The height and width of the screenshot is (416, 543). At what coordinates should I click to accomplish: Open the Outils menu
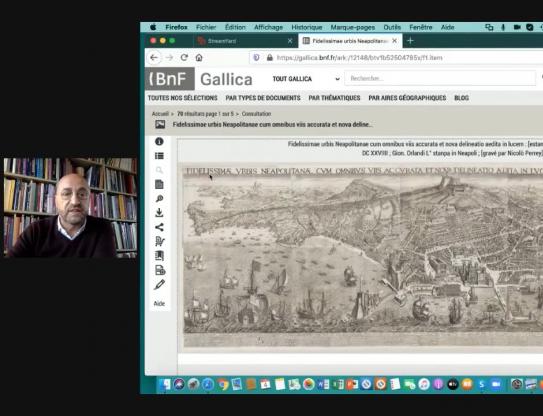click(392, 27)
